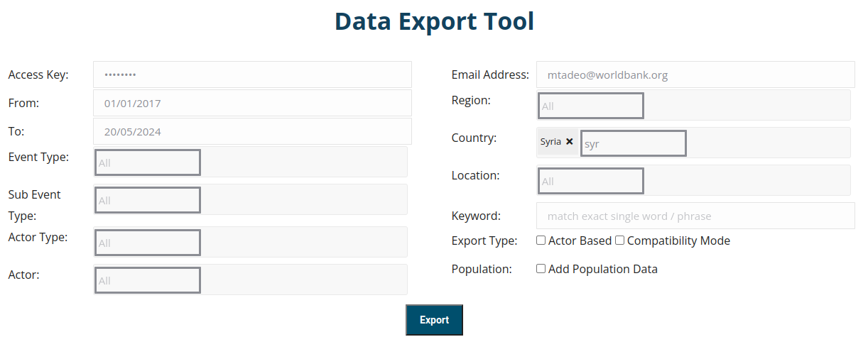Click the Email Address input field
868x354 pixels.
pyautogui.click(x=695, y=74)
